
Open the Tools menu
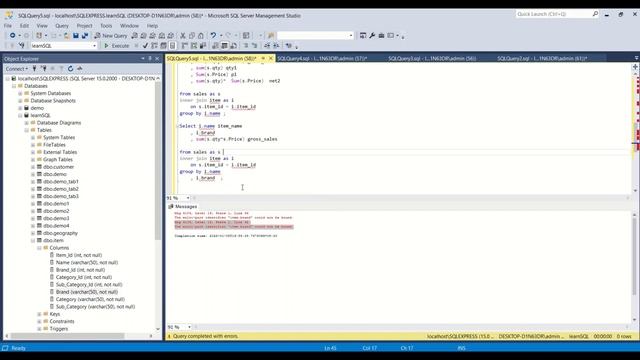click(106, 26)
